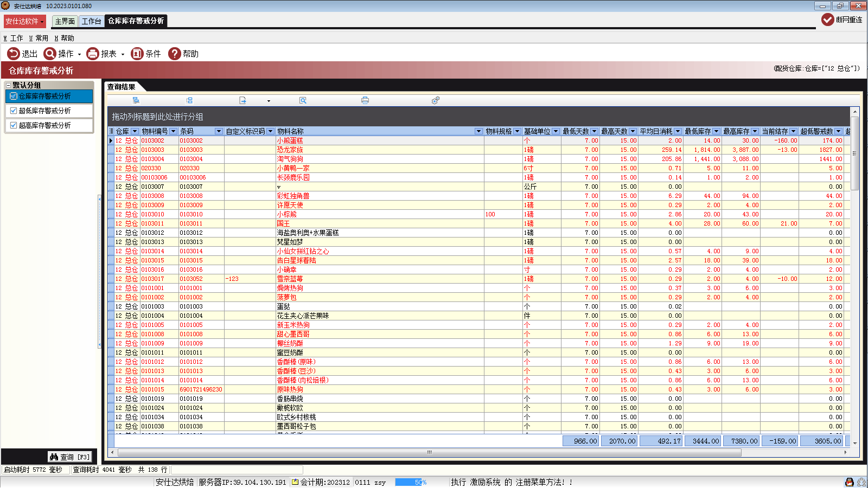
Task: Collapse the 默认分组 group
Action: [9, 85]
